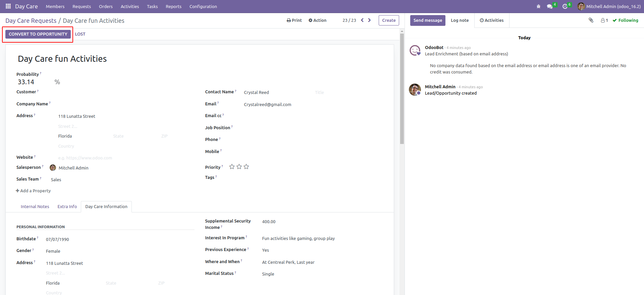The width and height of the screenshot is (644, 295).
Task: Click the Day Care fun Activities title field
Action: [x=200, y=59]
